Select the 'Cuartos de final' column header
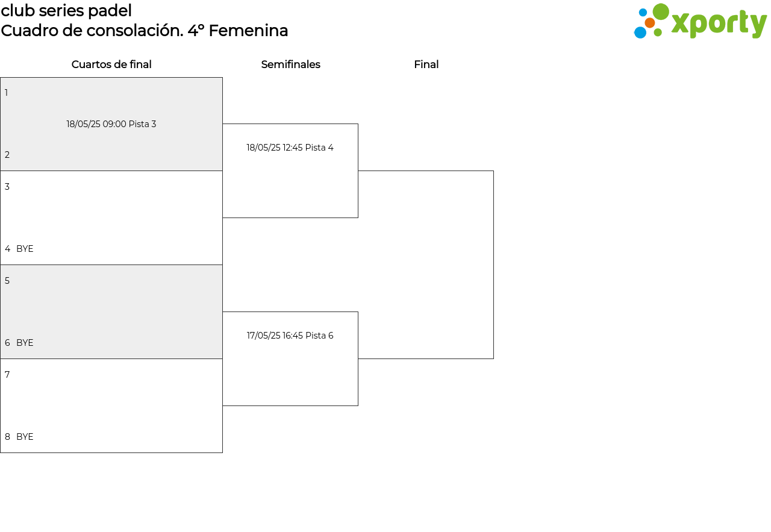 click(x=111, y=64)
